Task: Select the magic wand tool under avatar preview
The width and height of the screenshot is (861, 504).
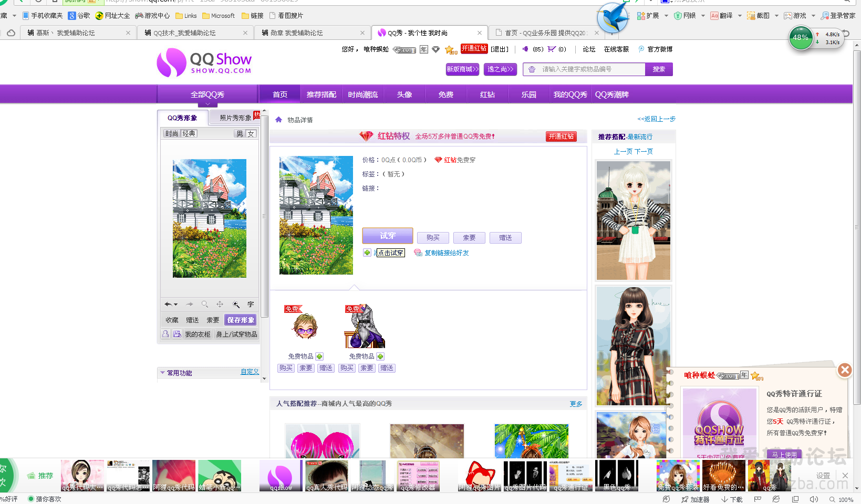Action: click(236, 304)
